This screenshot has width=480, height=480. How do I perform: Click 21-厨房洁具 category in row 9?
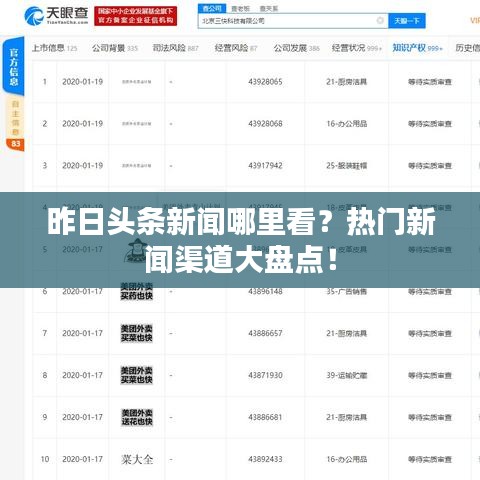click(x=347, y=417)
